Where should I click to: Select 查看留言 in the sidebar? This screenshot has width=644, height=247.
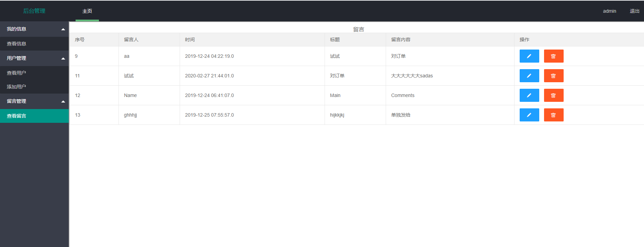(34, 116)
